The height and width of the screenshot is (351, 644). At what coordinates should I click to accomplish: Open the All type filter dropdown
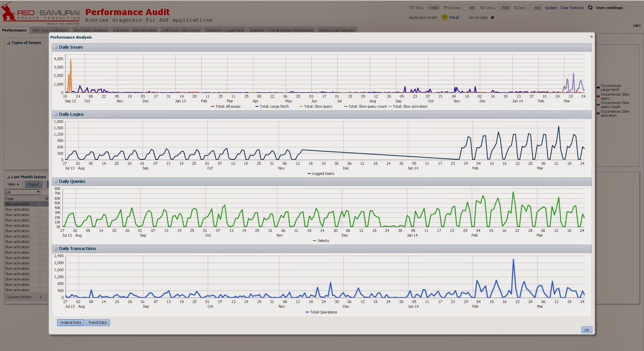coord(23,192)
